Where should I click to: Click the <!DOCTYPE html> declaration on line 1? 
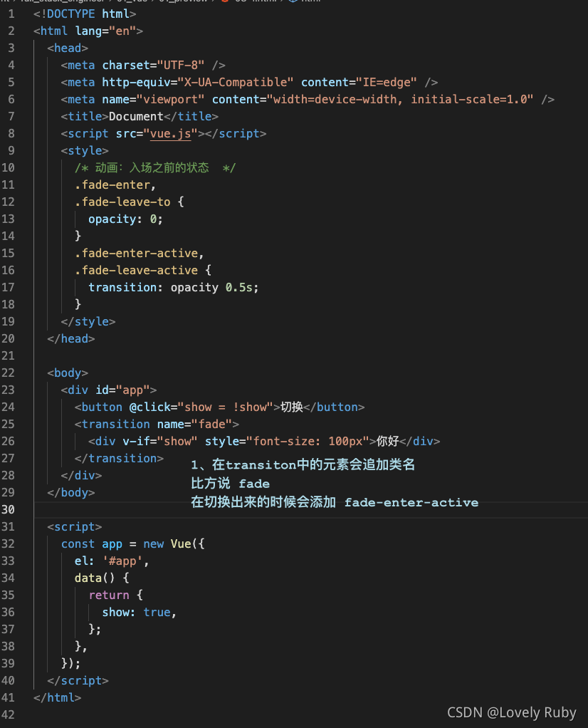click(85, 14)
